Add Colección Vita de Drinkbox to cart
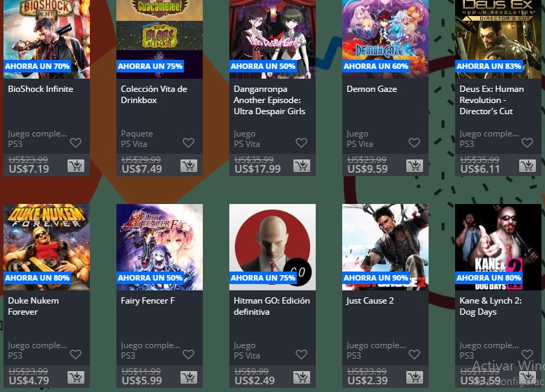This screenshot has height=392, width=545. click(189, 166)
